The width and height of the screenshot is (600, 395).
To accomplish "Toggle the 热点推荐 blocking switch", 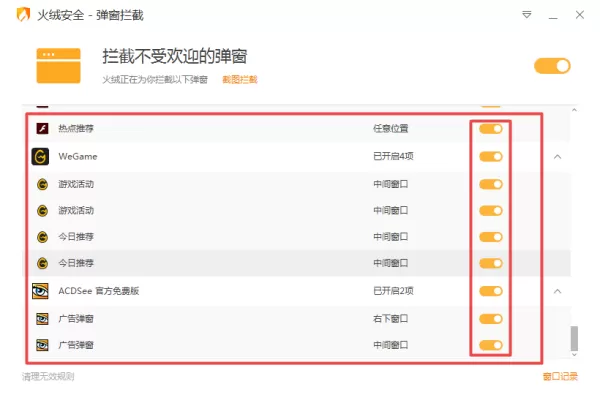I will point(491,129).
